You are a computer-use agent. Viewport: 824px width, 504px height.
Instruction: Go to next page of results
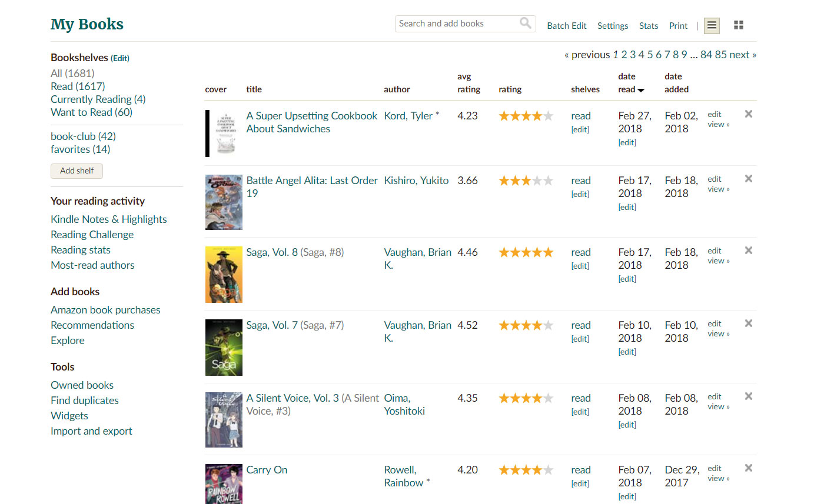(743, 55)
